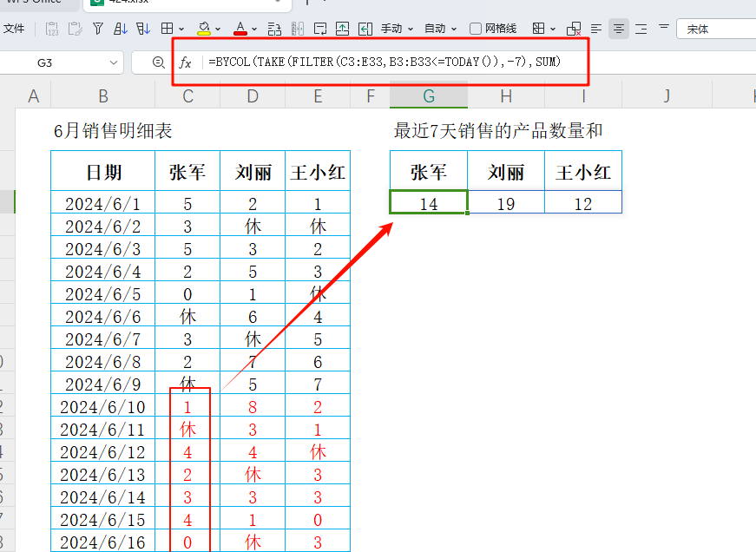
Task: Click the summary table's 刘丽 header cell
Action: click(x=506, y=171)
